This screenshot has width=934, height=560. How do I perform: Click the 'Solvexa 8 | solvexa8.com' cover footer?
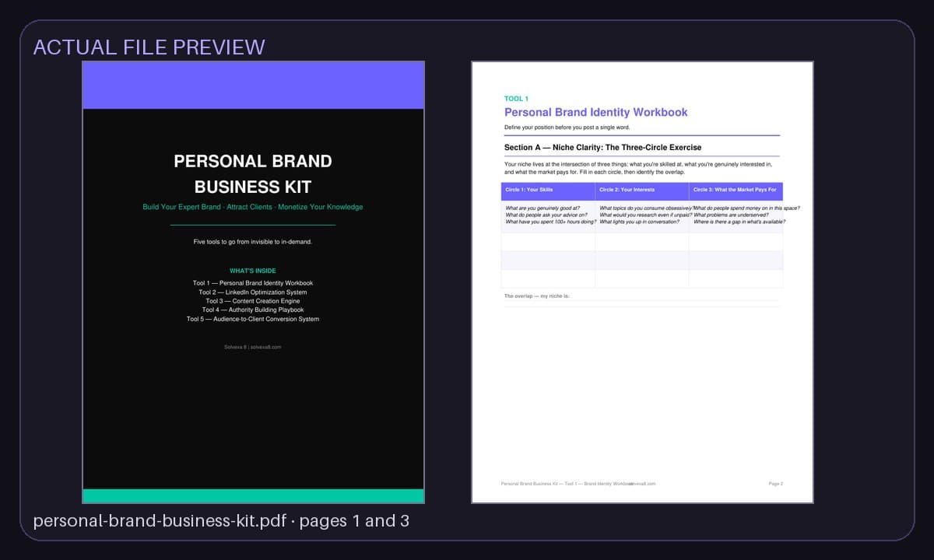pyautogui.click(x=253, y=347)
